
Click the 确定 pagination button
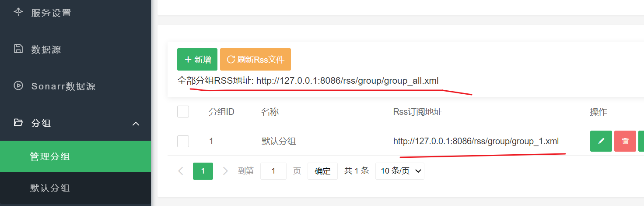pyautogui.click(x=322, y=171)
